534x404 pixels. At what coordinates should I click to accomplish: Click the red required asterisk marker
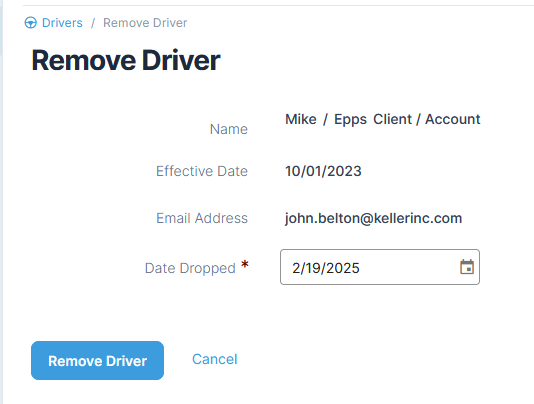click(x=245, y=265)
